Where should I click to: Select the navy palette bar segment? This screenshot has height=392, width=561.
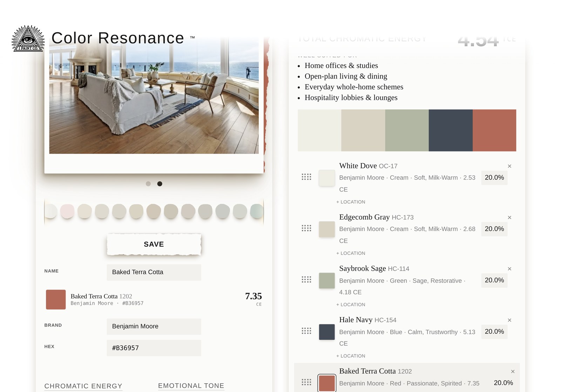[x=451, y=130]
